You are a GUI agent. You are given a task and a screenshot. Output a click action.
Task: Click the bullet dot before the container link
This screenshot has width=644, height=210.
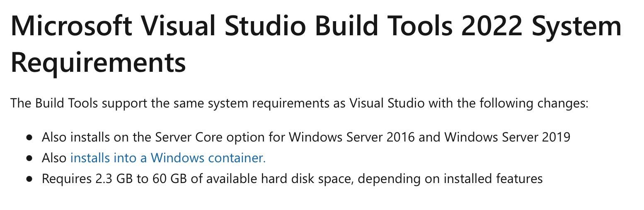point(29,158)
